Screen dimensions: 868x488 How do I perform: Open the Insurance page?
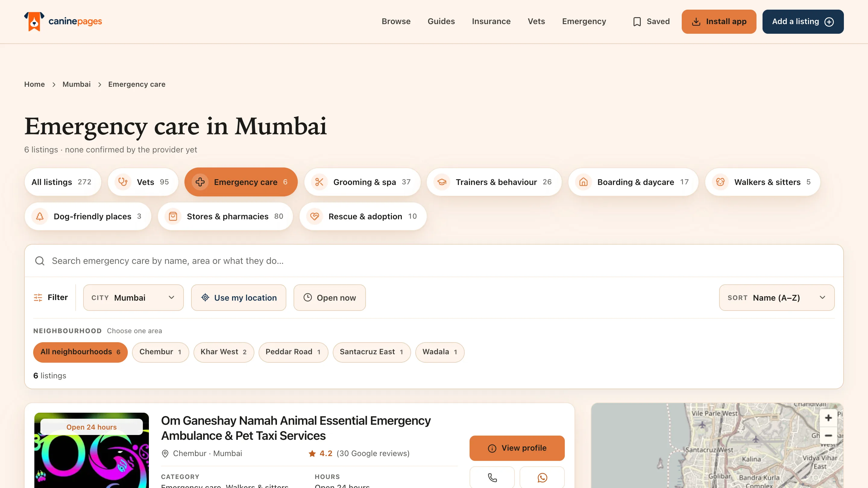(x=491, y=22)
